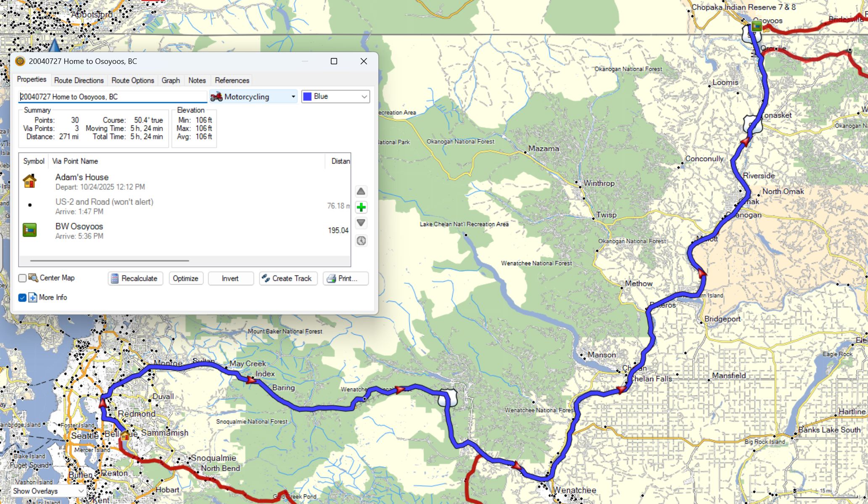The height and width of the screenshot is (504, 868).
Task: Click the Invert button
Action: tap(230, 278)
